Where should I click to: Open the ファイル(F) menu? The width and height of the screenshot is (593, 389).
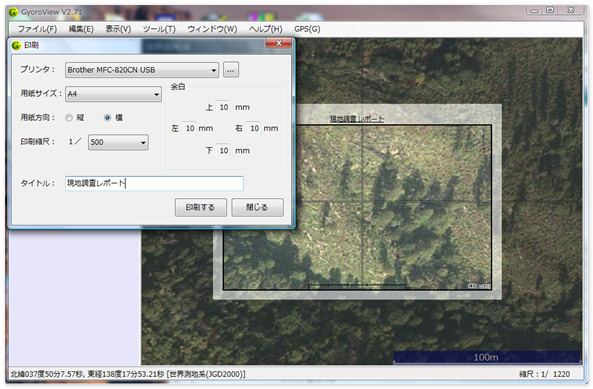(x=37, y=29)
